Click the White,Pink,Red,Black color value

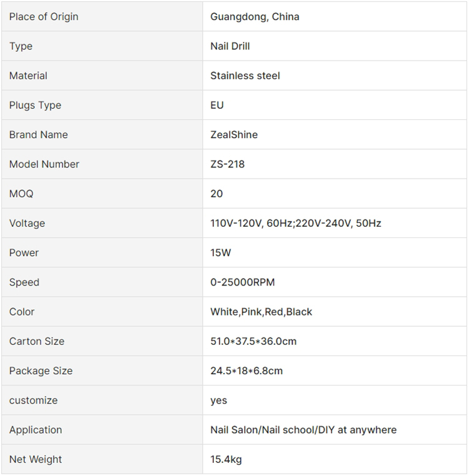click(x=261, y=312)
